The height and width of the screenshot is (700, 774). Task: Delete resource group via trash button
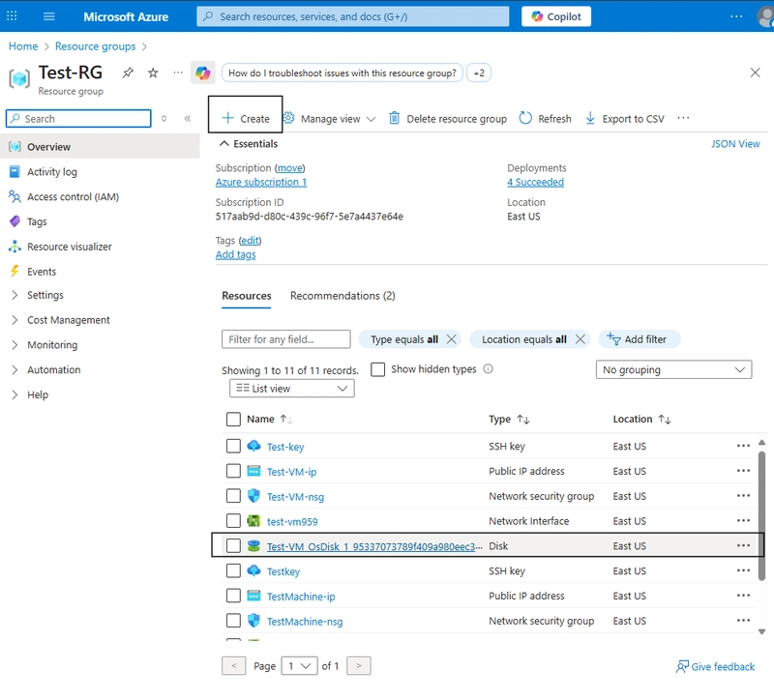pyautogui.click(x=448, y=118)
